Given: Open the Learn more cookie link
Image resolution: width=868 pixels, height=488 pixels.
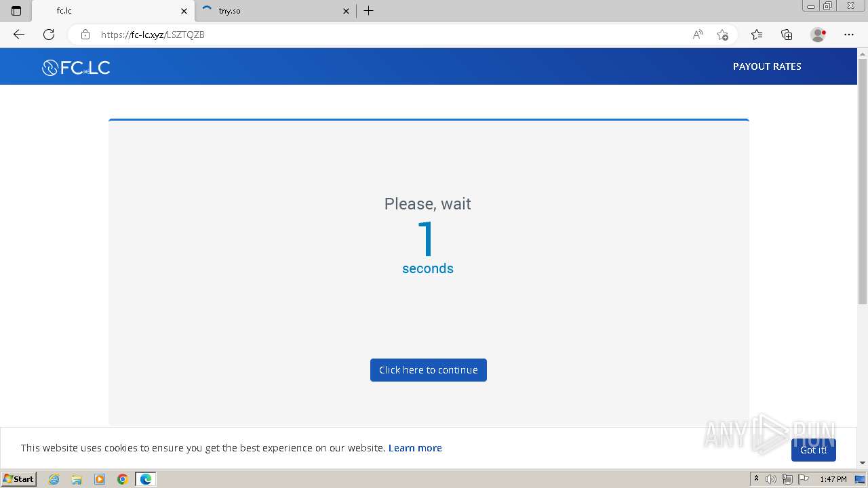Looking at the screenshot, I should tap(415, 448).
